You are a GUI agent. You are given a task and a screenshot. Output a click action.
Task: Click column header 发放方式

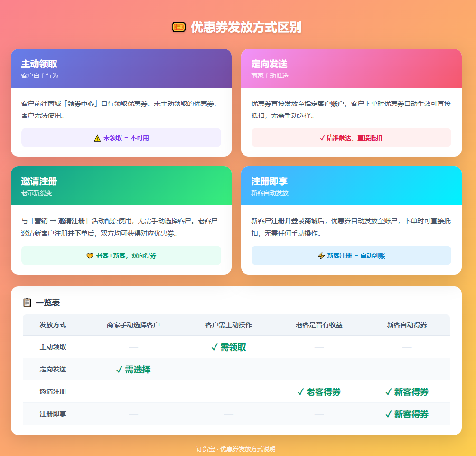[53, 325]
